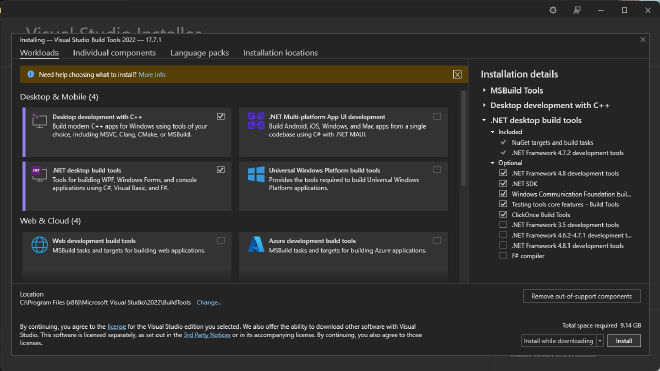Collapse the Optional components section
The height and width of the screenshot is (371, 660).
(492, 163)
